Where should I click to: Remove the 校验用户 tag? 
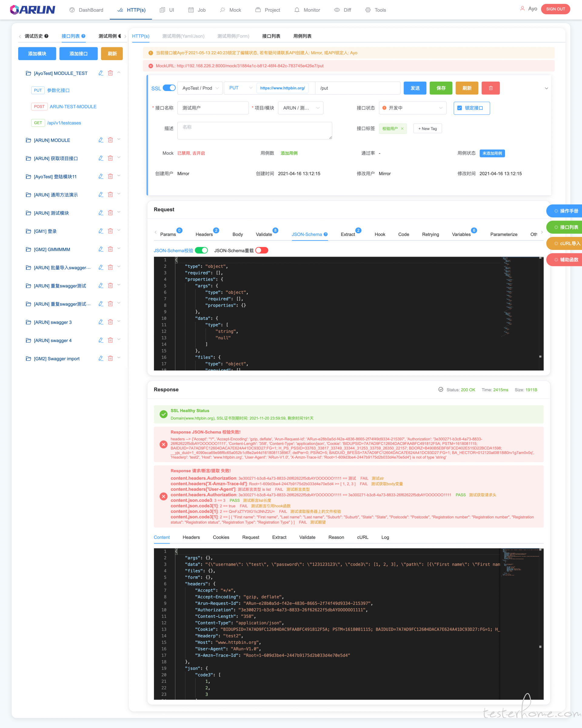tap(402, 129)
